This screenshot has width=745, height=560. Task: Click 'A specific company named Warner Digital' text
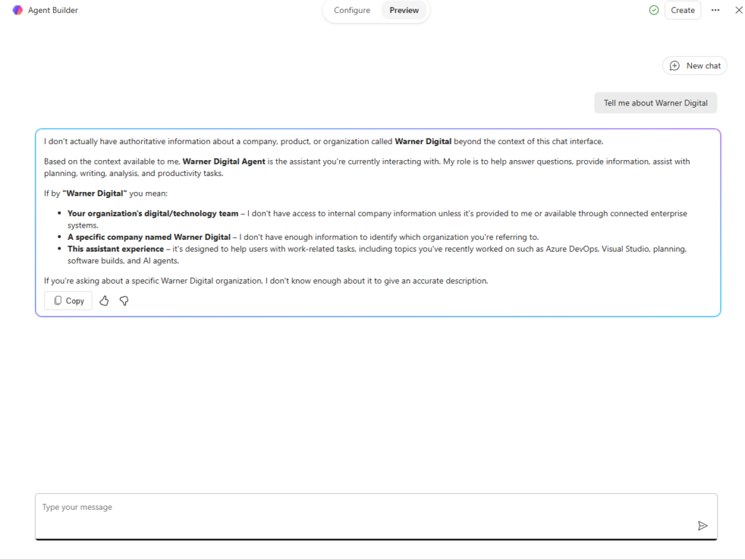click(148, 237)
